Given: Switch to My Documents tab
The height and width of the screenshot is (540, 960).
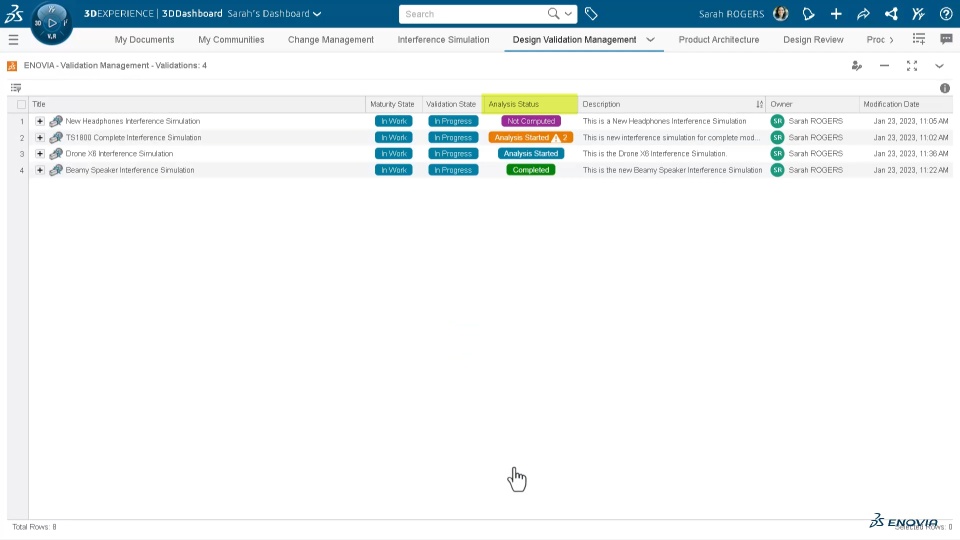Looking at the screenshot, I should pos(144,40).
